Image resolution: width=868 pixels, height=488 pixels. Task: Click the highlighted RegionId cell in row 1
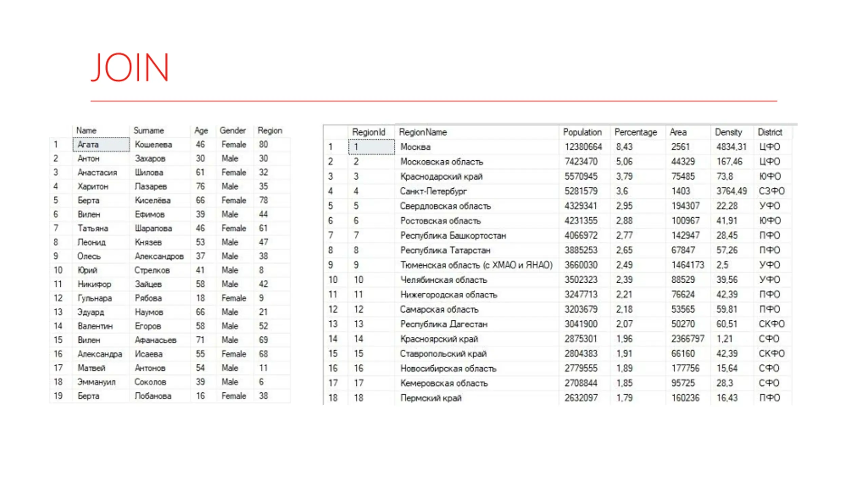pos(372,147)
